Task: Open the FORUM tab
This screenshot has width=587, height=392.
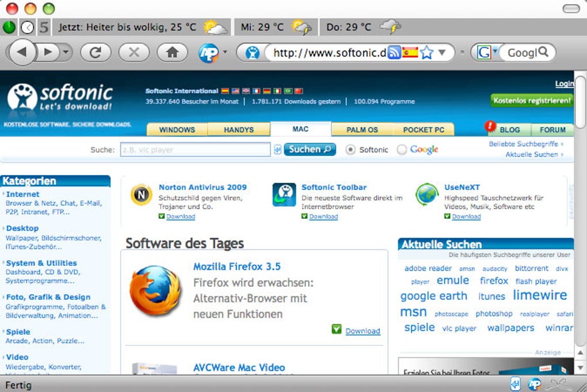Action: point(552,130)
